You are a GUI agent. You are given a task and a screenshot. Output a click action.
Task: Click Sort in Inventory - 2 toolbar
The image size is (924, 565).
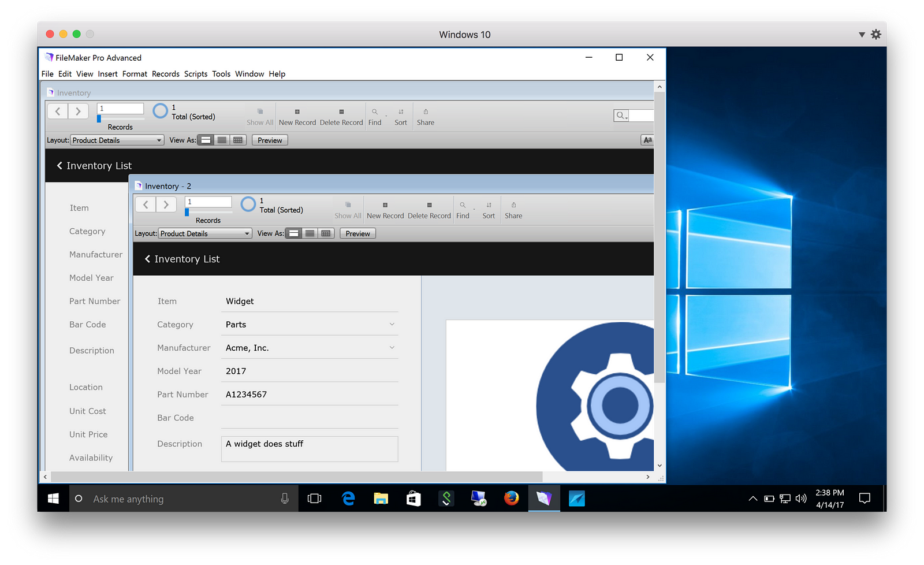[489, 211]
